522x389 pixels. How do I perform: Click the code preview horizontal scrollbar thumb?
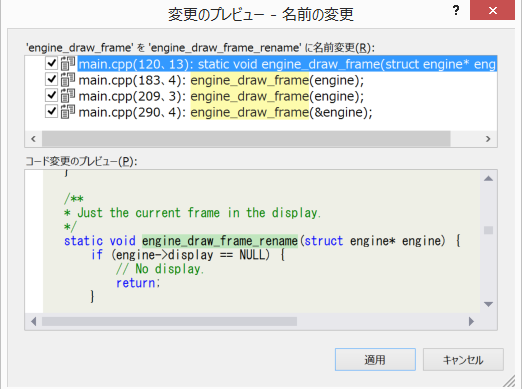(169, 321)
